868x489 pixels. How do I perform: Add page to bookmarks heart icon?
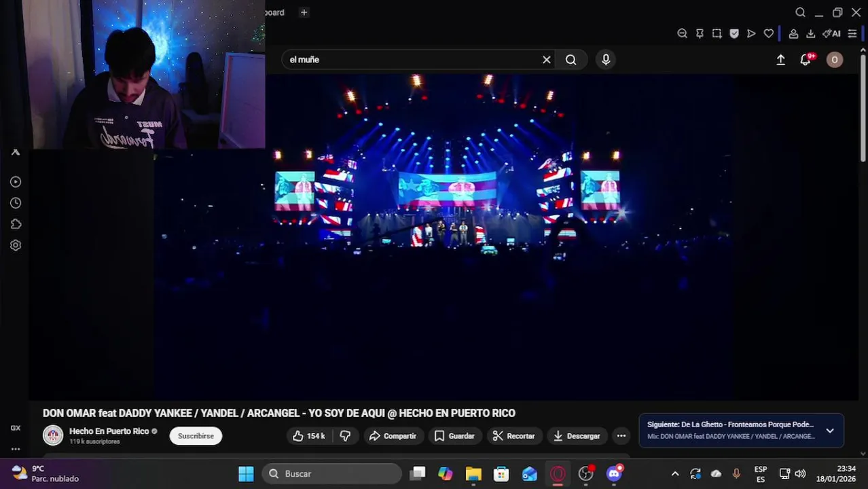tap(769, 33)
